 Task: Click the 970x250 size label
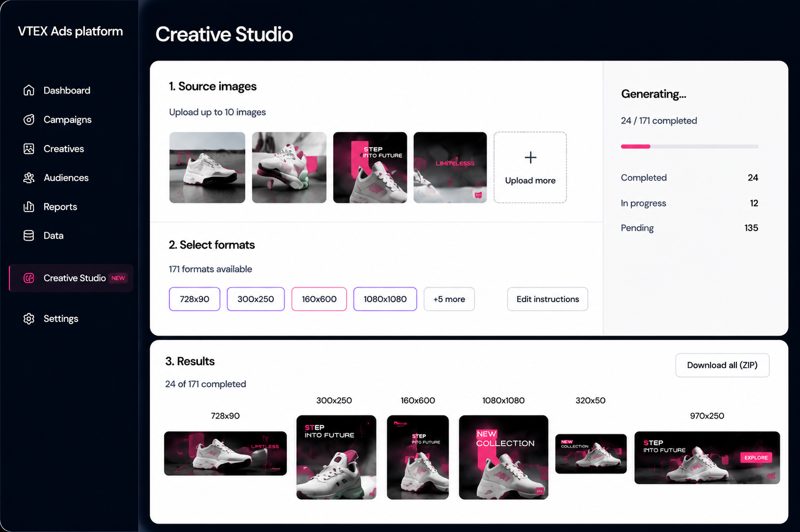point(707,416)
